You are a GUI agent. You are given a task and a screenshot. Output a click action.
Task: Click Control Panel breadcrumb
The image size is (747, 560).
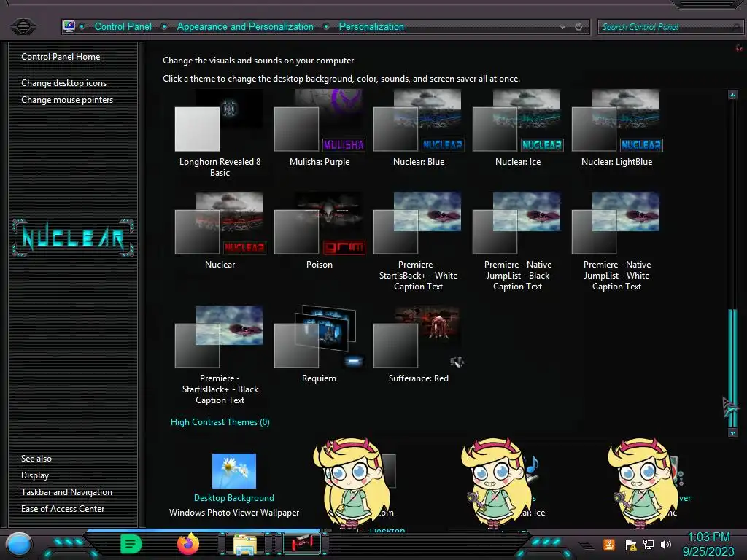click(123, 27)
